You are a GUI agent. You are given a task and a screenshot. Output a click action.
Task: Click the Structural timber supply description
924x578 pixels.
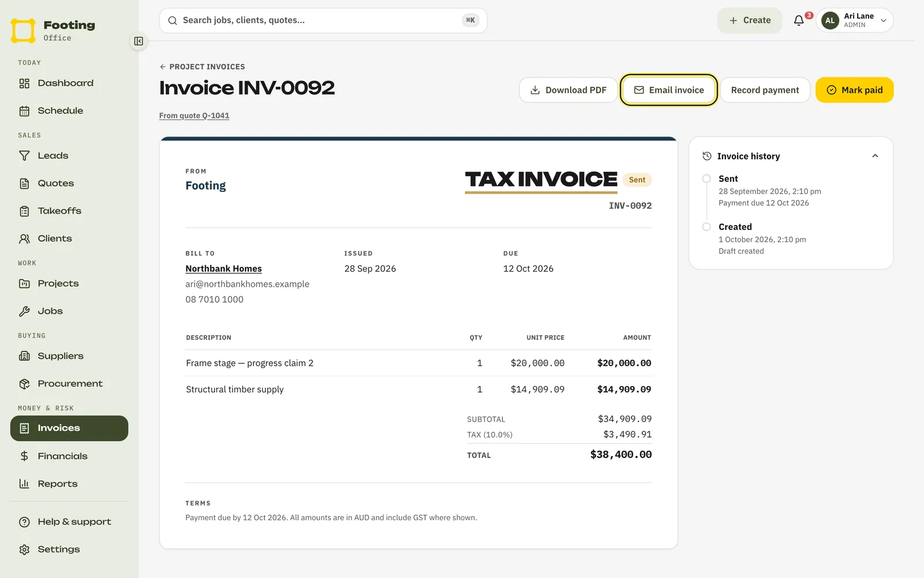point(234,390)
